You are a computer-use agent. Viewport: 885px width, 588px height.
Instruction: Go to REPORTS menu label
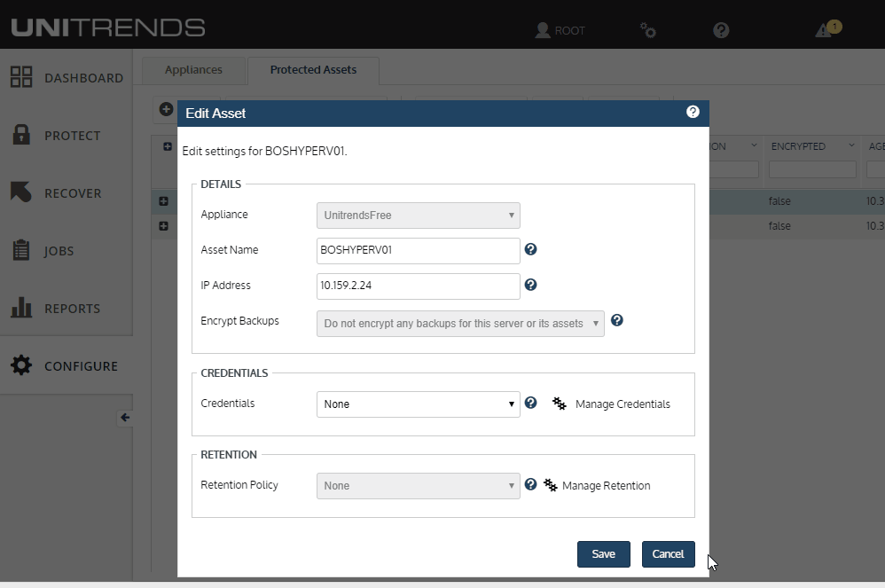[72, 309]
